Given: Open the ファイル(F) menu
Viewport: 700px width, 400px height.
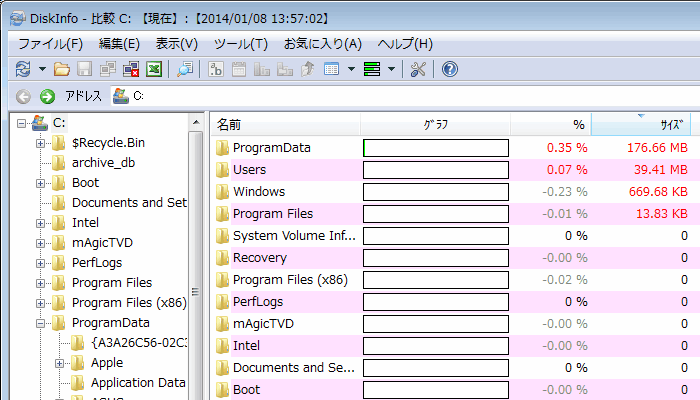Looking at the screenshot, I should point(50,44).
